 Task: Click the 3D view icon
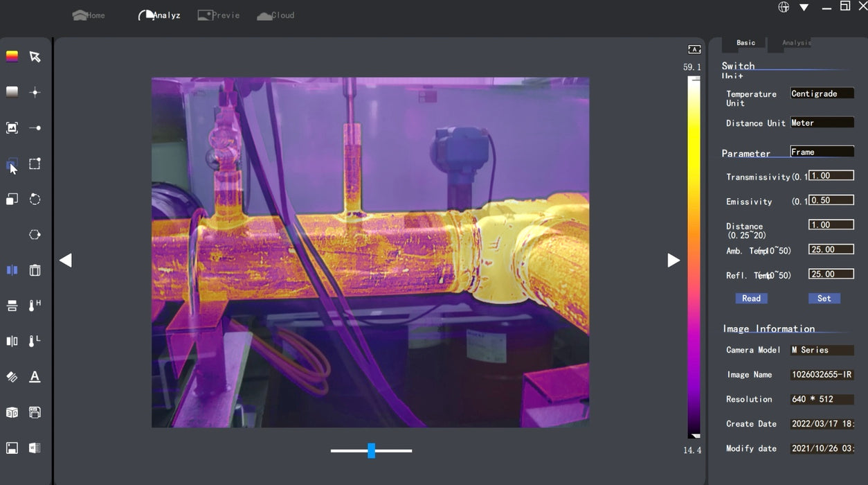(12, 412)
